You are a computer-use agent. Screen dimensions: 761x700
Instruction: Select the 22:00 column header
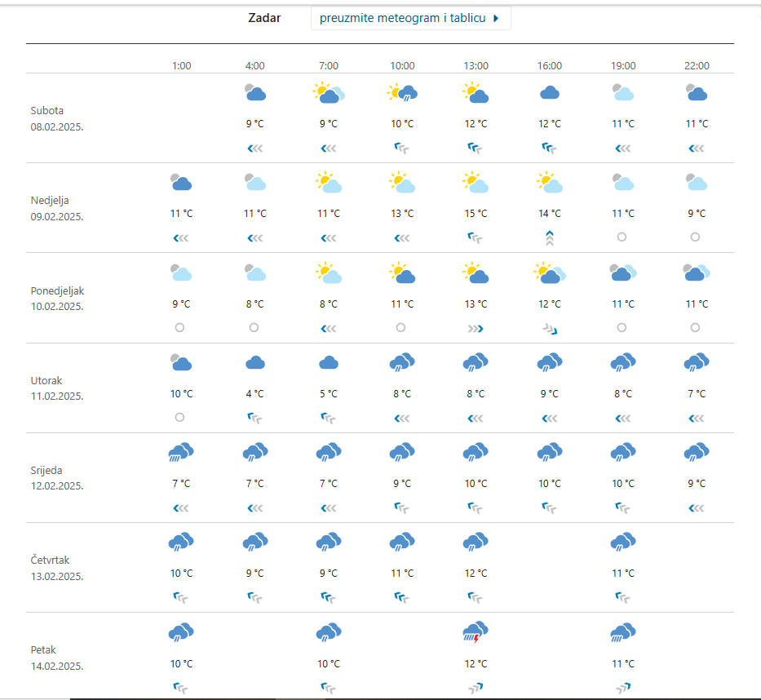click(x=697, y=66)
